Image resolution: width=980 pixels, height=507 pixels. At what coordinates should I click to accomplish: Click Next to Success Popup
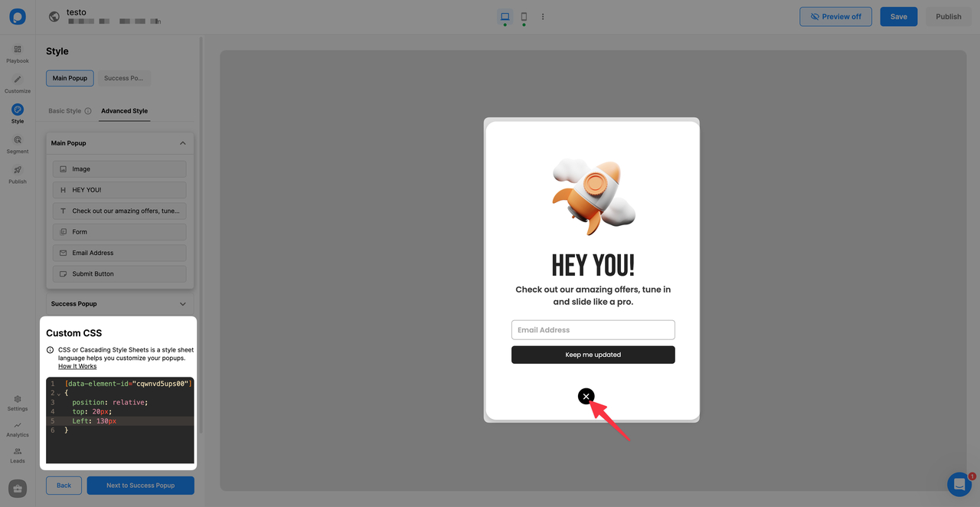coord(140,485)
